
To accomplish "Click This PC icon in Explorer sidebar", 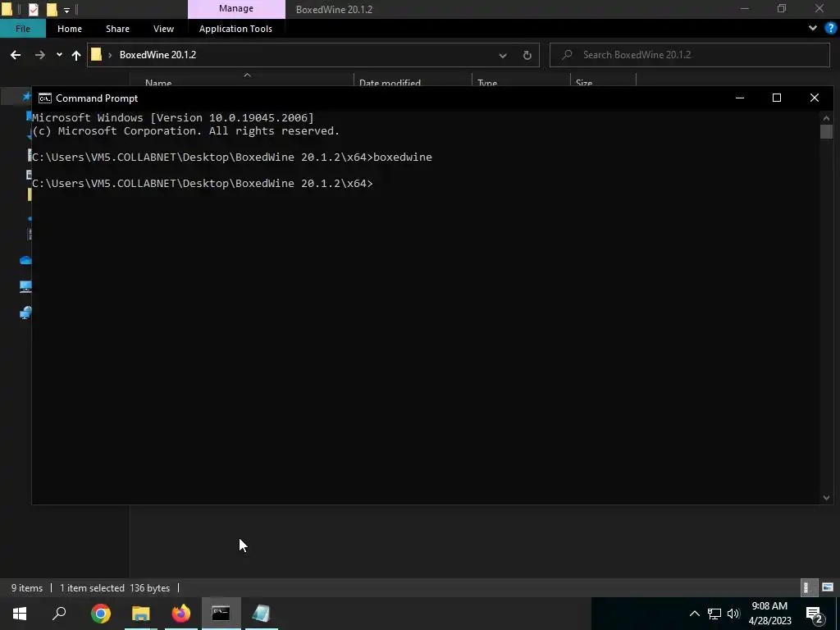I will pos(25,286).
